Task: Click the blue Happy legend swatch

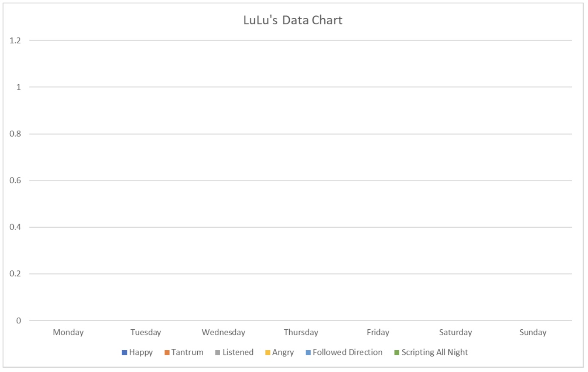Action: [124, 352]
